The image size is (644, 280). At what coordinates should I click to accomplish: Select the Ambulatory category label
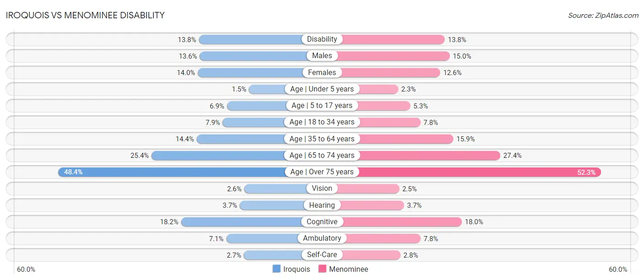click(x=322, y=238)
